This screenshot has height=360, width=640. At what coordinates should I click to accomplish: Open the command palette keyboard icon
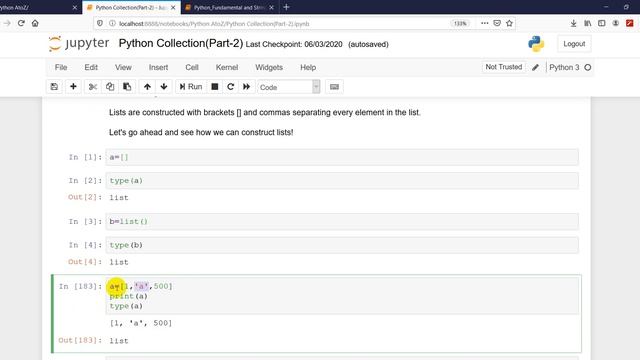[334, 87]
